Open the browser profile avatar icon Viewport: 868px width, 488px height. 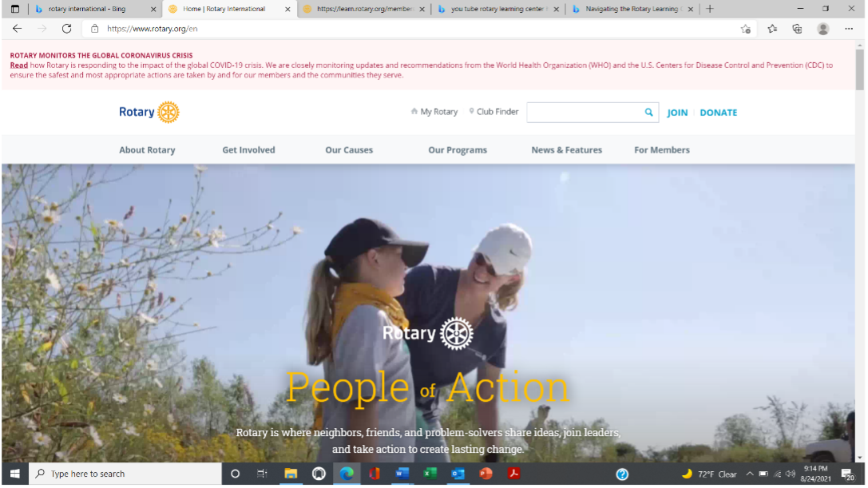point(822,29)
